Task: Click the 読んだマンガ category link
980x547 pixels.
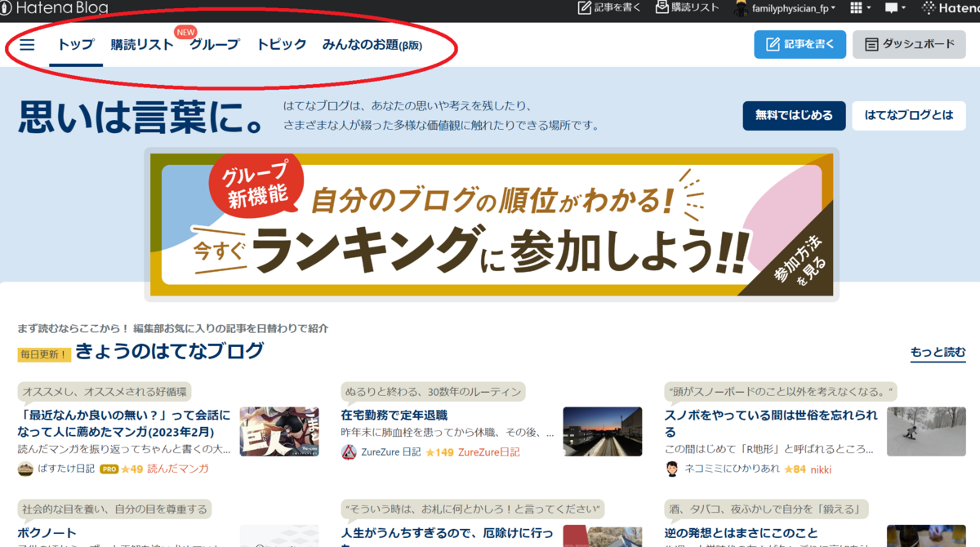Action: (x=178, y=469)
